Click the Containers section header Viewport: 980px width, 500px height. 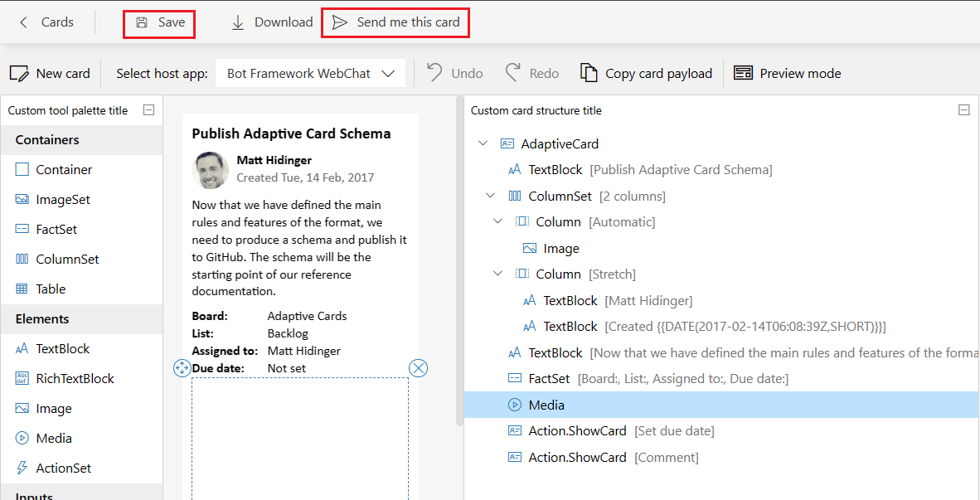(x=81, y=140)
